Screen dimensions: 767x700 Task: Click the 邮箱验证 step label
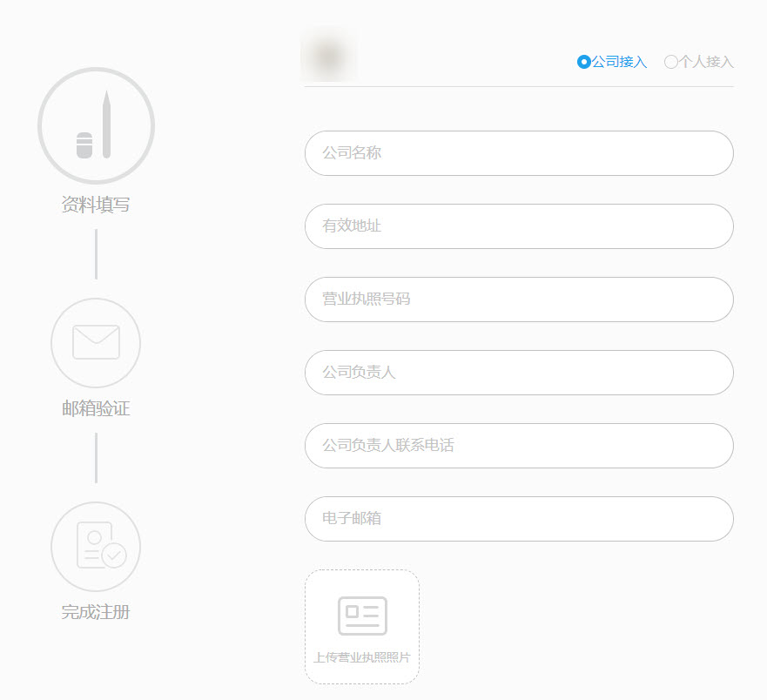(95, 408)
